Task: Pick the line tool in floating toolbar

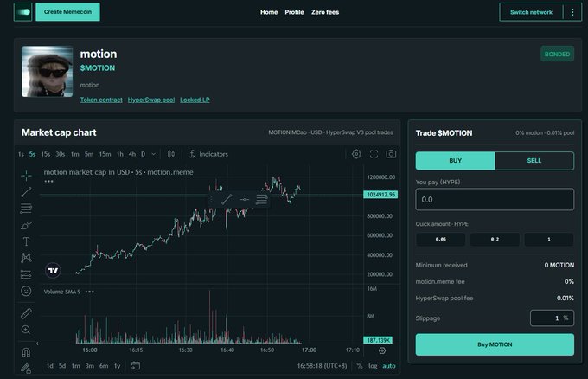Action: [x=227, y=199]
